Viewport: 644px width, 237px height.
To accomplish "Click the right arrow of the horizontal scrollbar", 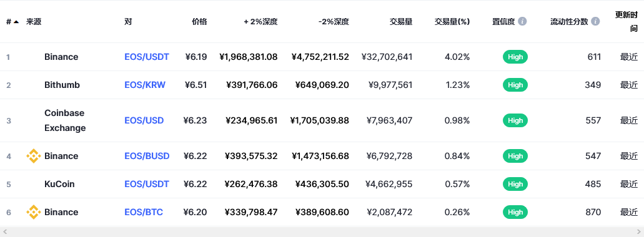I will coord(638,231).
